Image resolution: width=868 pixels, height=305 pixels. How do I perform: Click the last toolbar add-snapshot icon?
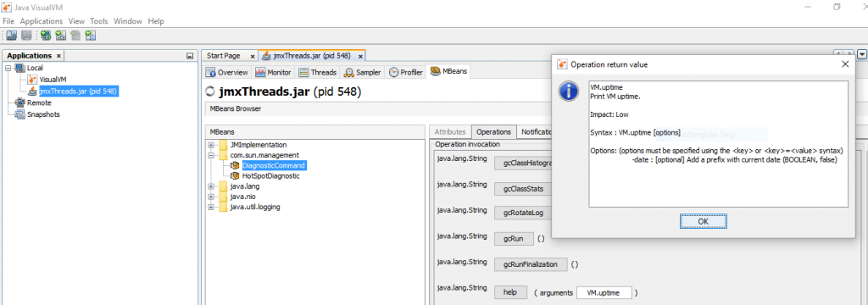(x=91, y=36)
